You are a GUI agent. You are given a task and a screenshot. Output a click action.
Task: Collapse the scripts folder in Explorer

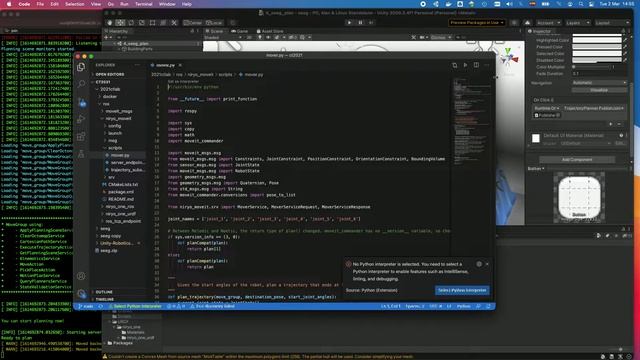(x=115, y=148)
